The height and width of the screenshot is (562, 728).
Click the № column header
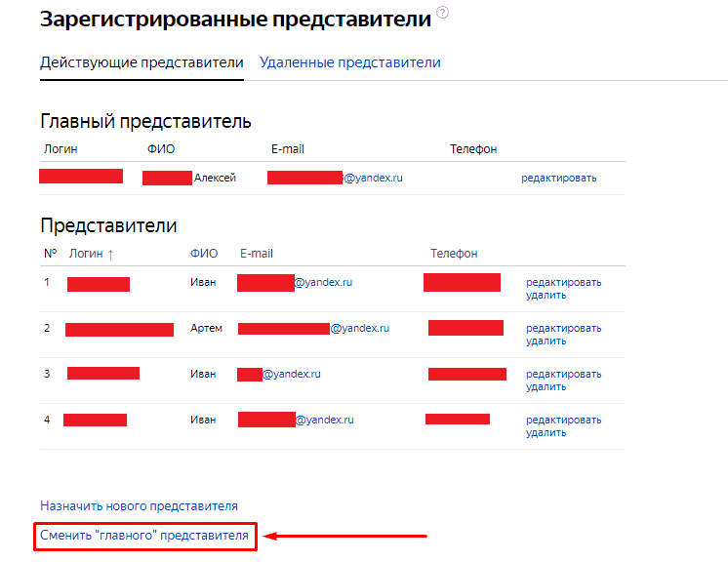pyautogui.click(x=50, y=254)
